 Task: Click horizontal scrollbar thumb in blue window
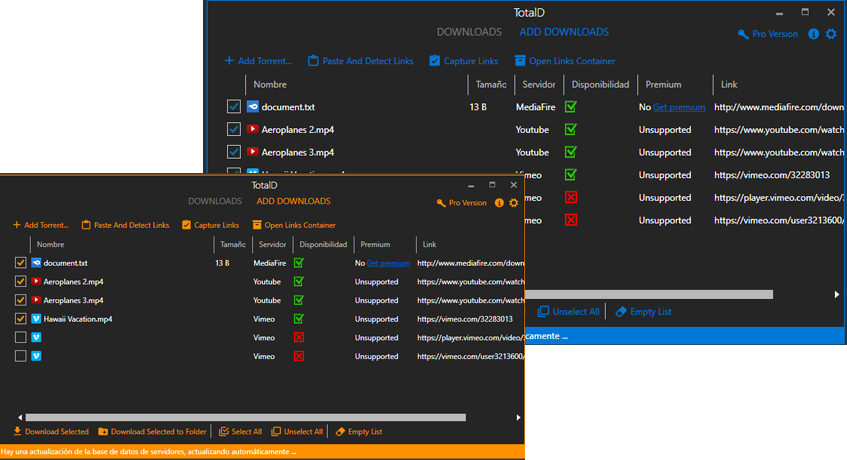(x=649, y=294)
